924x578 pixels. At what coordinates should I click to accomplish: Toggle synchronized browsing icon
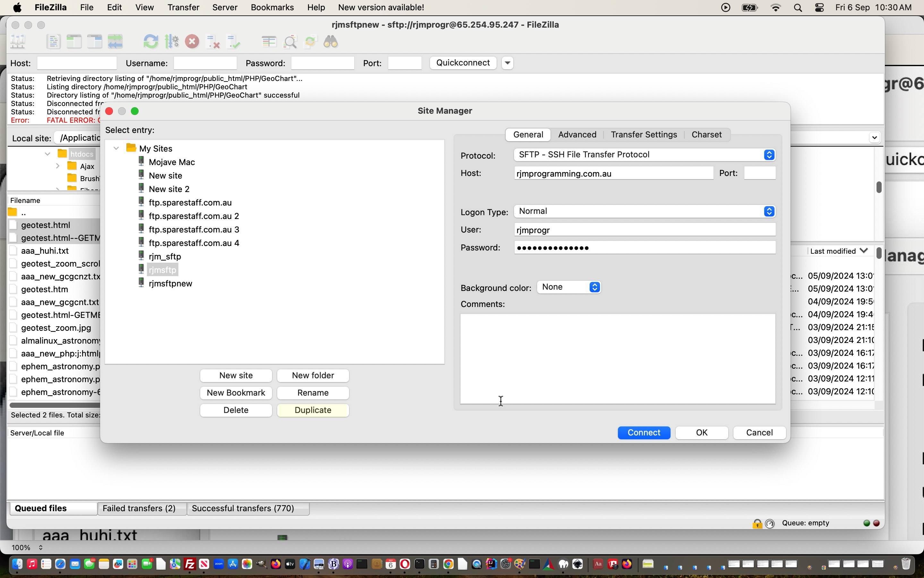(311, 42)
